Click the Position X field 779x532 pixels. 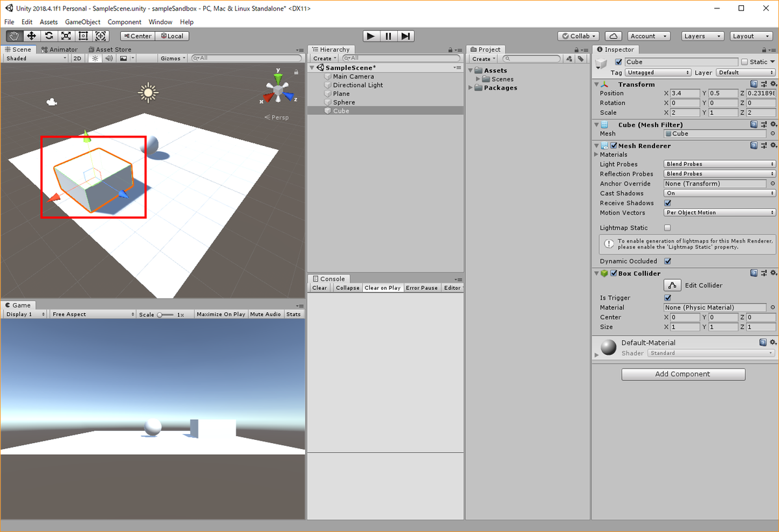pyautogui.click(x=686, y=93)
